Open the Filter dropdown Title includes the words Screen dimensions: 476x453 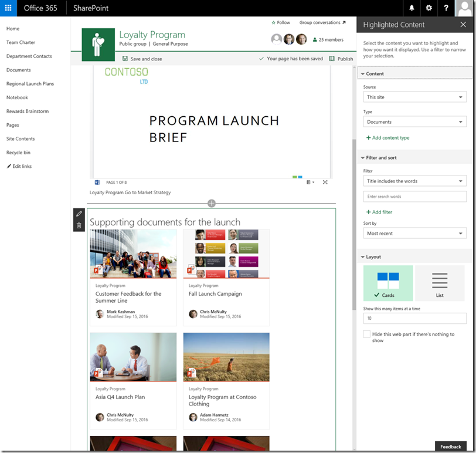(414, 181)
